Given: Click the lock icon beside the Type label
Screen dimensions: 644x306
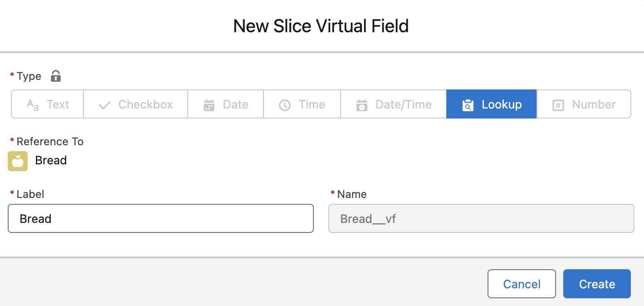Looking at the screenshot, I should pyautogui.click(x=55, y=76).
